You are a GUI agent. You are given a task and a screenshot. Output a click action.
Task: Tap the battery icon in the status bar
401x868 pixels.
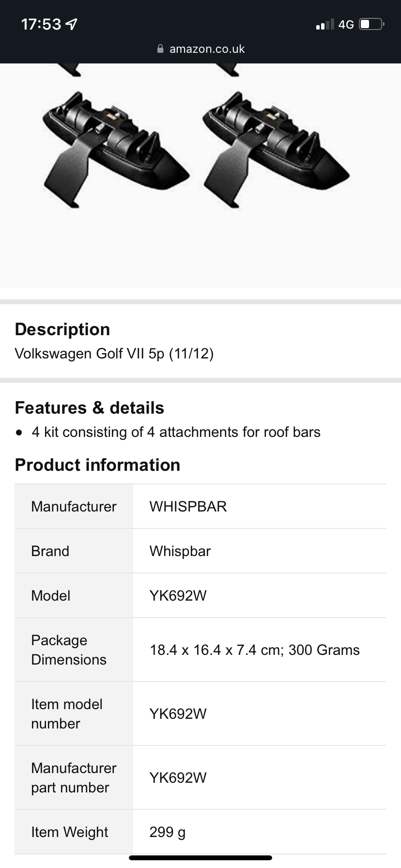[371, 24]
